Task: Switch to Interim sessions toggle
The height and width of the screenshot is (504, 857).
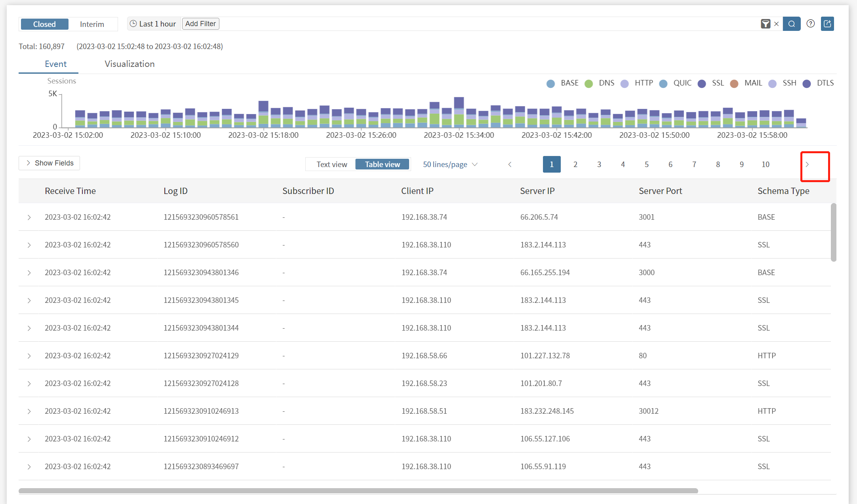Action: coord(92,24)
